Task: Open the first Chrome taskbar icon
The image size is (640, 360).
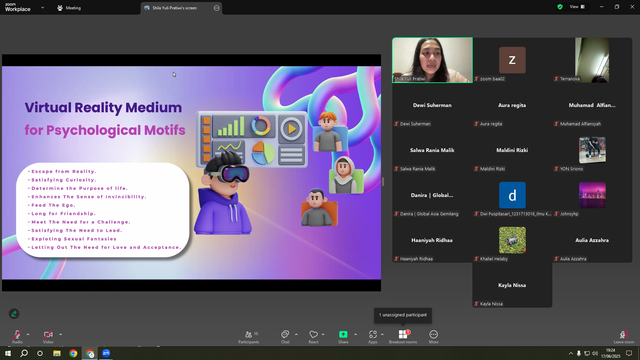Action: click(x=73, y=353)
